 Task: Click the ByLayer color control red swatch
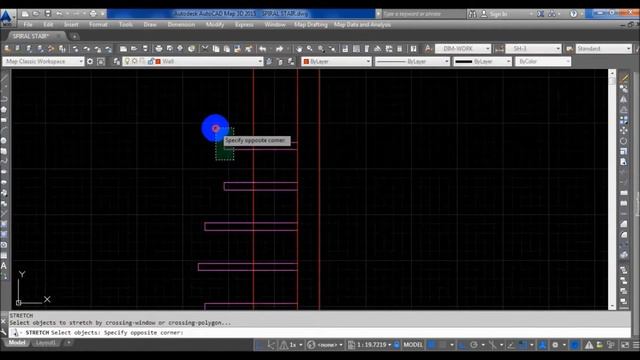306,62
